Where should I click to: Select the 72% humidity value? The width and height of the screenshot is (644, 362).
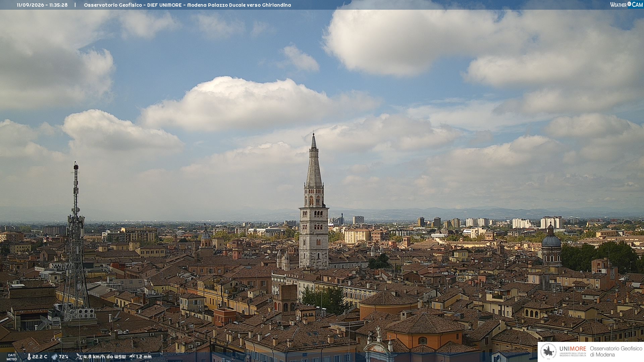64,357
